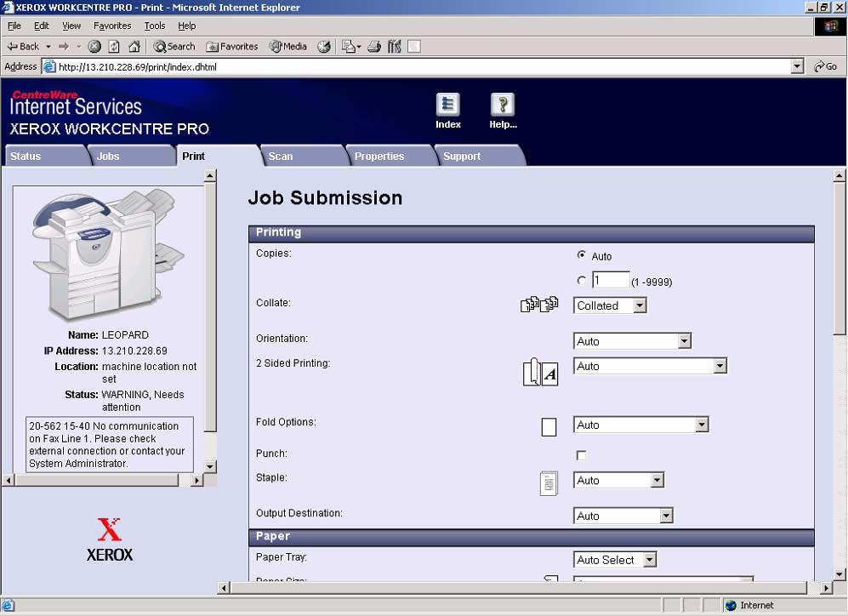Open the Favorites toolbar button
The width and height of the screenshot is (848, 616).
pos(232,47)
